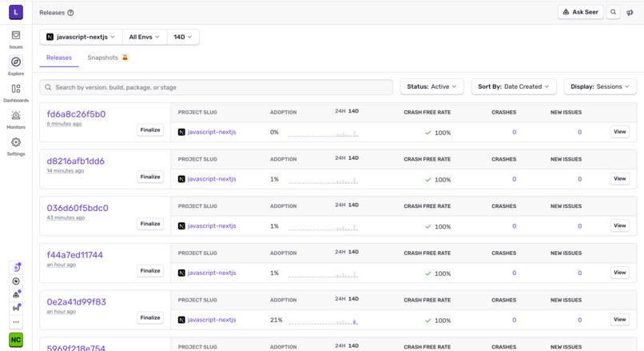Open release link fd6a8c26f5b0

(x=76, y=114)
